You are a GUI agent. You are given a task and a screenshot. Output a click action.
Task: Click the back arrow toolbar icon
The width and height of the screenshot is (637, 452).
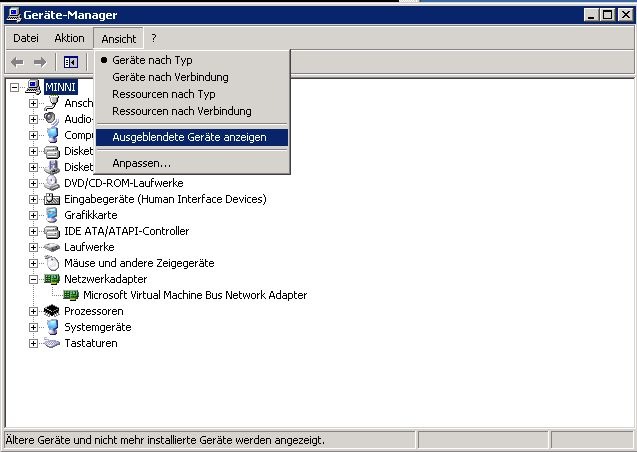pos(17,62)
